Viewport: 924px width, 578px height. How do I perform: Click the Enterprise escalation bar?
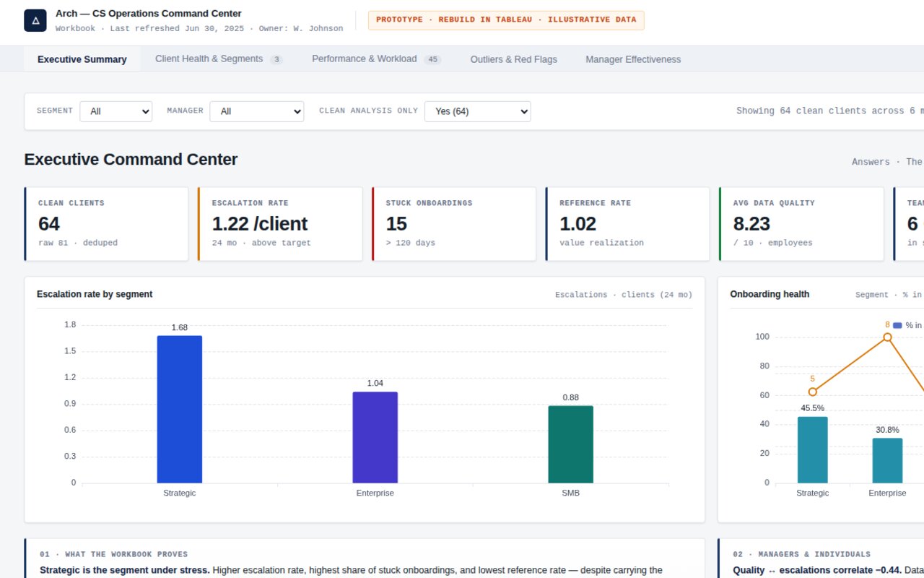click(x=375, y=437)
